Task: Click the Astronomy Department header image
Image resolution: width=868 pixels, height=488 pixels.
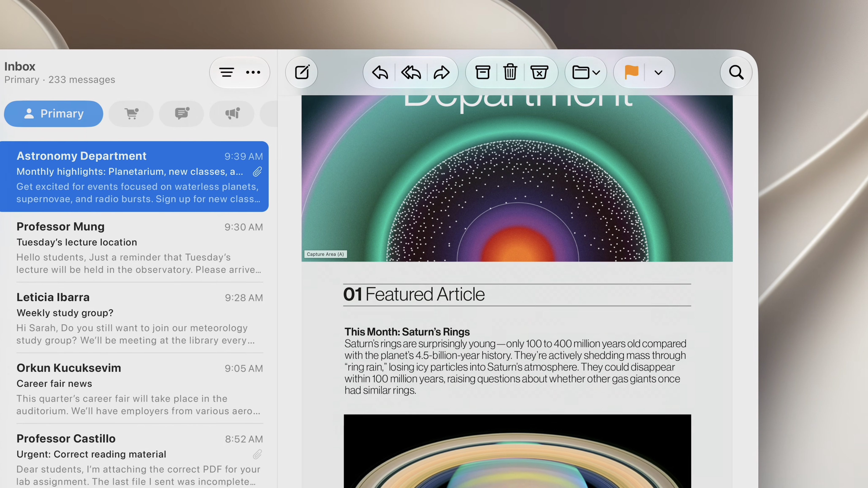Action: coord(517,178)
